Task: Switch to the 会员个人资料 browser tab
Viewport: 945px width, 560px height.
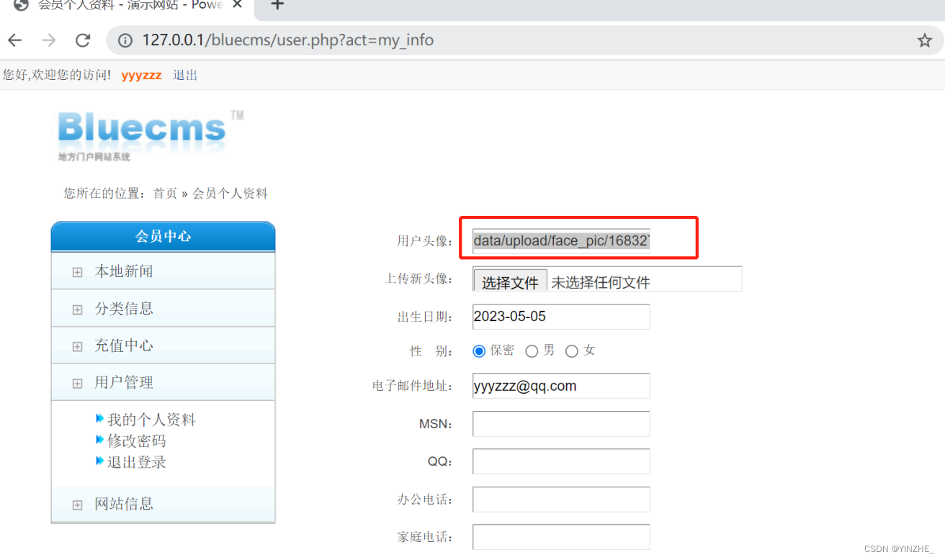Action: click(x=130, y=6)
